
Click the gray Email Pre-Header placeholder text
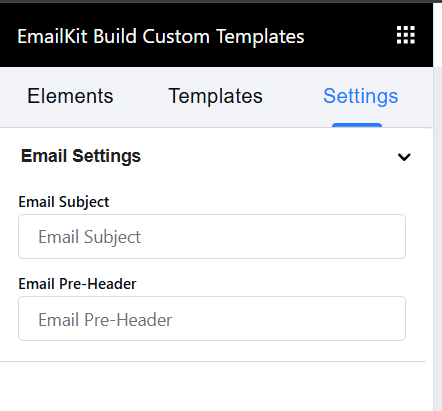[x=105, y=320]
